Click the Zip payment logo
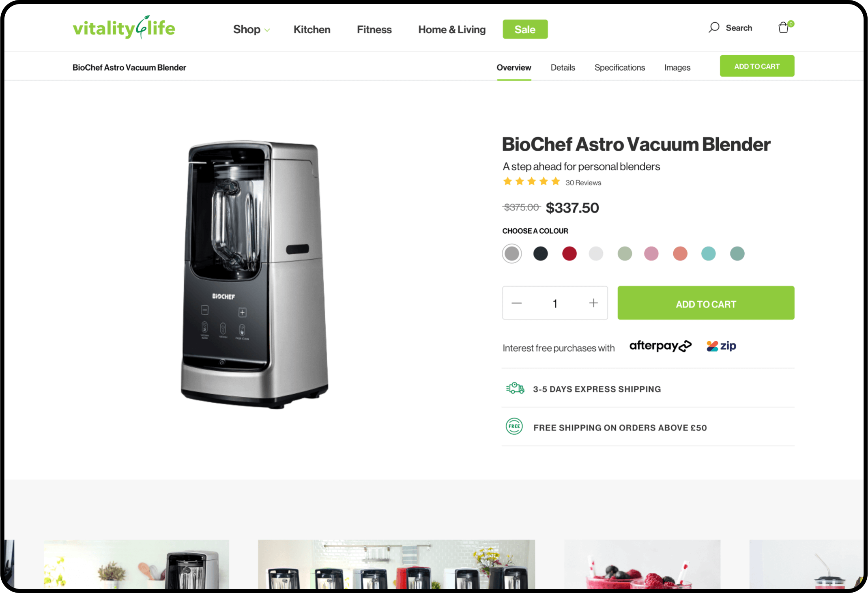 (721, 346)
